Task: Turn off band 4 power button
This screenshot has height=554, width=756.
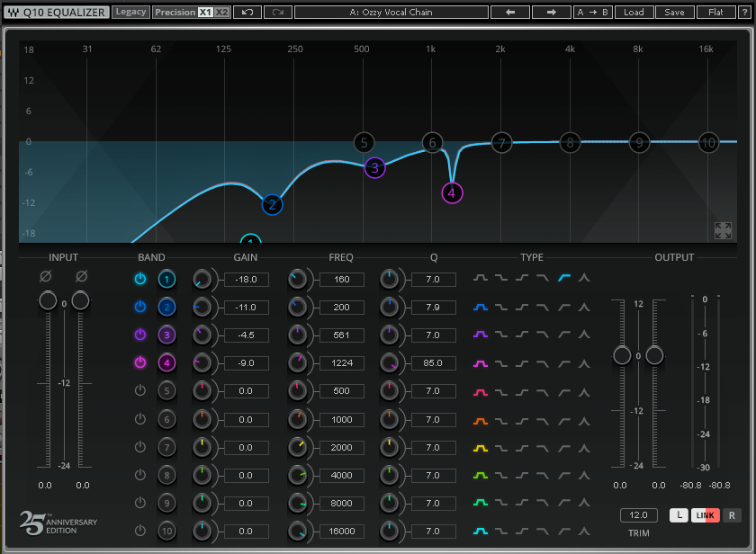Action: point(140,362)
